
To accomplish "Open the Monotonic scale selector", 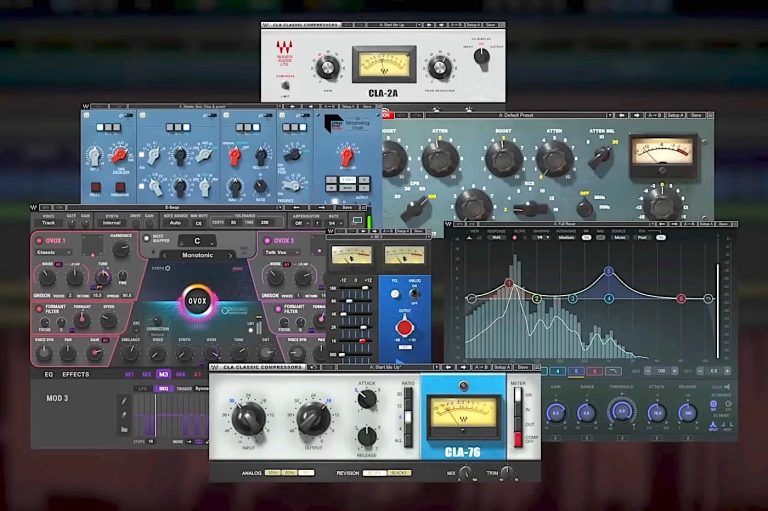I will pos(197,257).
